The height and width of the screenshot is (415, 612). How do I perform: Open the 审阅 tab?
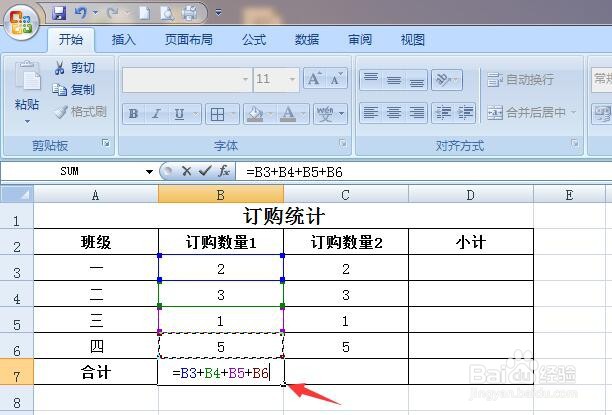(360, 39)
